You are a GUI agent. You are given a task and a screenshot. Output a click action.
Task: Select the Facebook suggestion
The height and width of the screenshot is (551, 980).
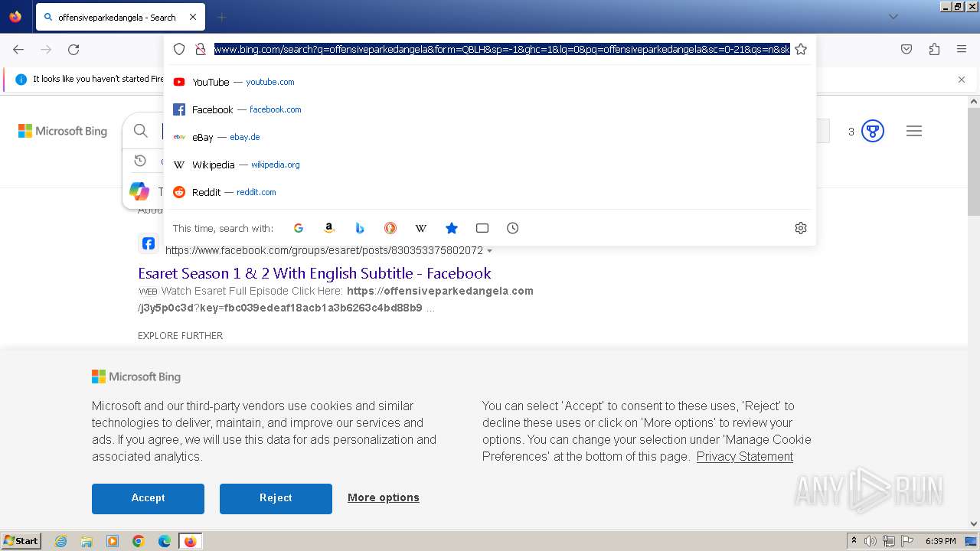pyautogui.click(x=490, y=109)
